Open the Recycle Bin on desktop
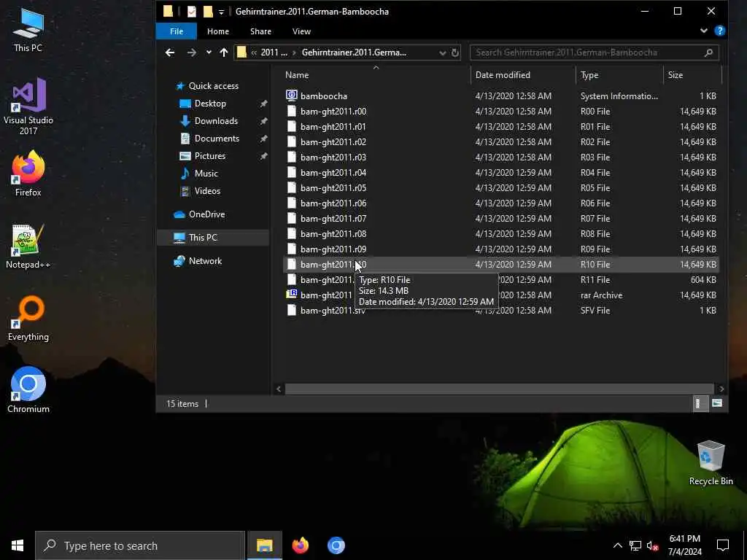Image resolution: width=747 pixels, height=560 pixels. [711, 463]
